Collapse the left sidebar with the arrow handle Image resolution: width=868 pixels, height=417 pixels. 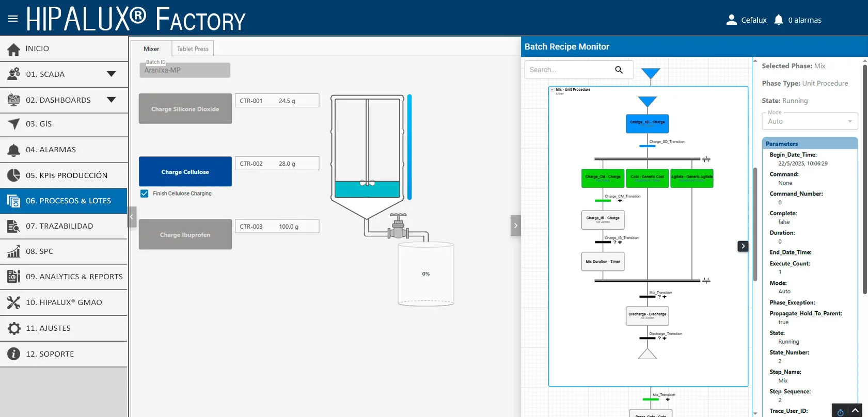point(132,217)
